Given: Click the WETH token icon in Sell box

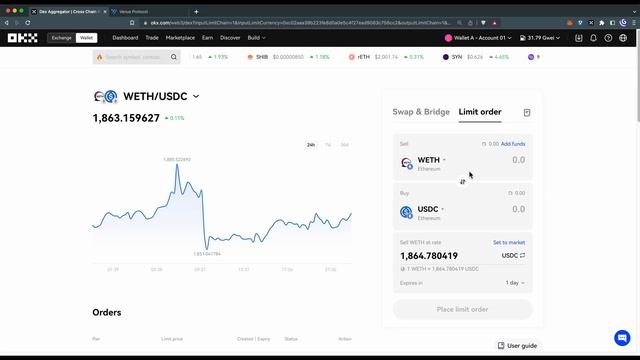Looking at the screenshot, I should (x=407, y=163).
